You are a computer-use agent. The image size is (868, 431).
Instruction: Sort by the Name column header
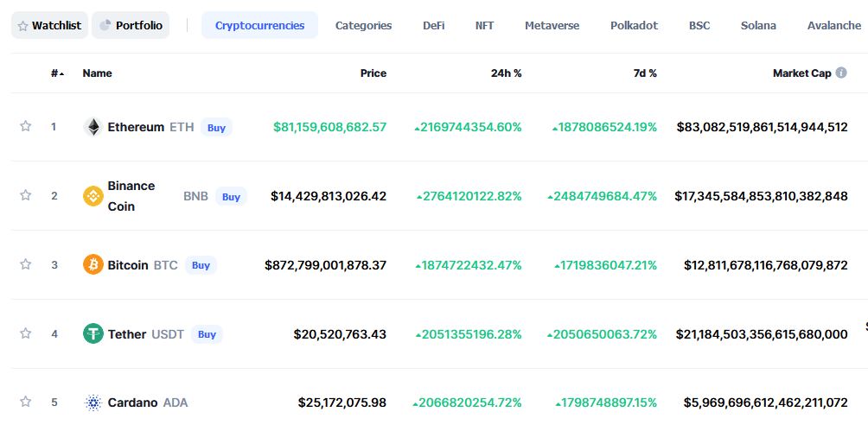(98, 73)
